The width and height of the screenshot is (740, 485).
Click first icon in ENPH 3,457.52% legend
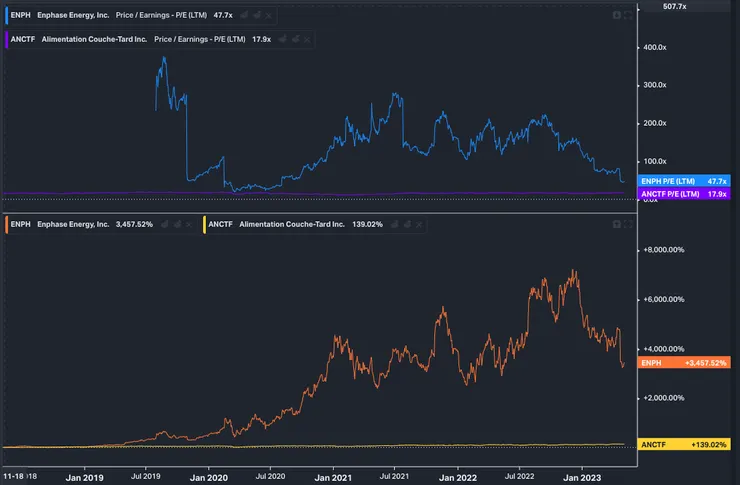coord(163,224)
